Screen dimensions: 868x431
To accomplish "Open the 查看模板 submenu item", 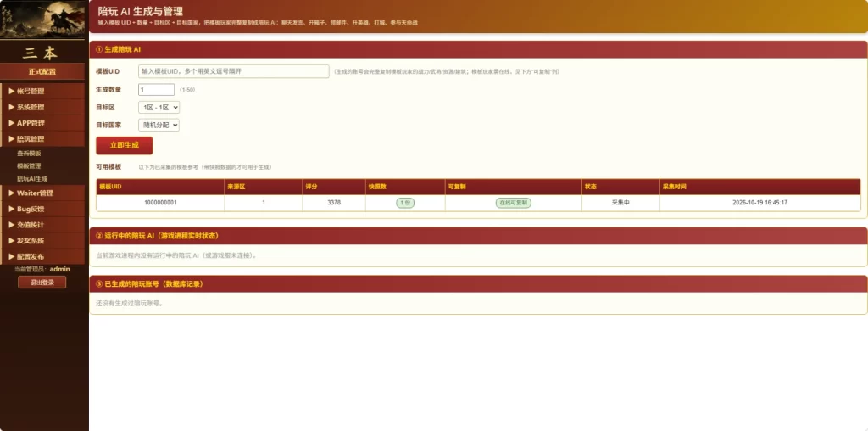I will click(x=29, y=154).
